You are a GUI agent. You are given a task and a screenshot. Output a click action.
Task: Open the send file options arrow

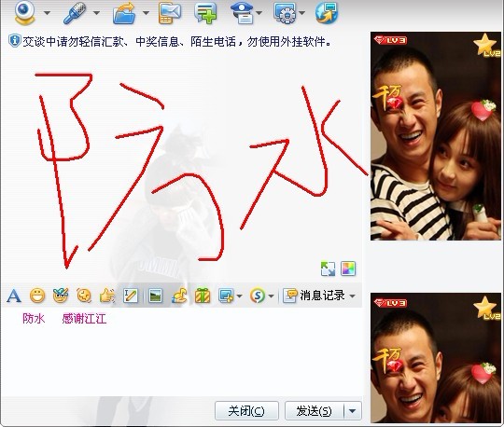coord(146,13)
